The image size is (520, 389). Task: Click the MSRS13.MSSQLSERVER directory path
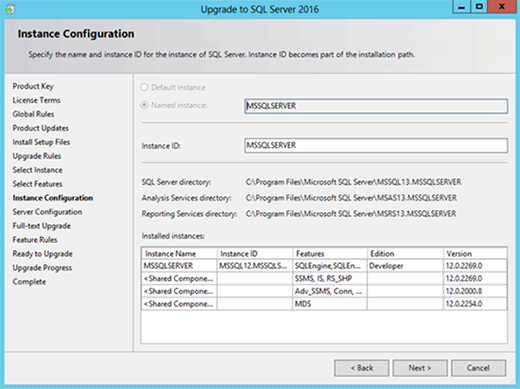(351, 214)
